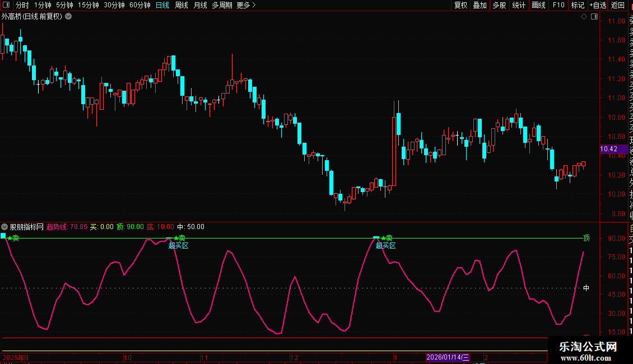Activate the 画线 drawing tool

coord(538,5)
